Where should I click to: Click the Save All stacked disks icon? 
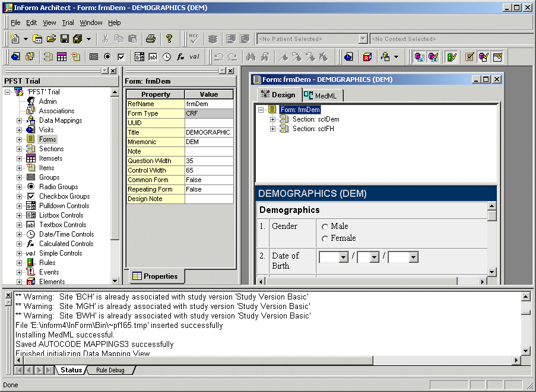pyautogui.click(x=78, y=39)
